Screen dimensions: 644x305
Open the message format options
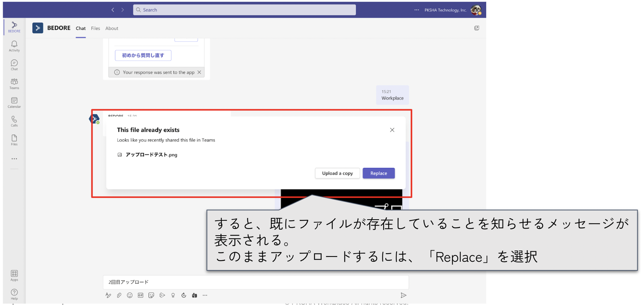tap(108, 295)
